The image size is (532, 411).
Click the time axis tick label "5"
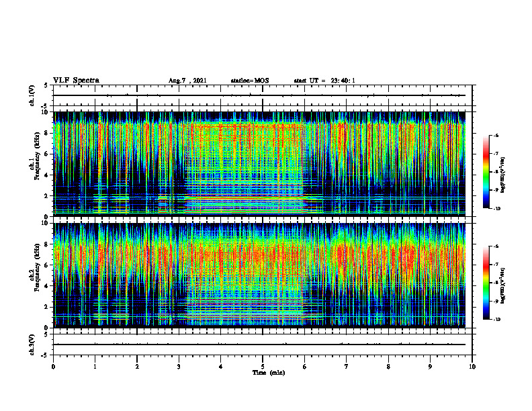(263, 367)
